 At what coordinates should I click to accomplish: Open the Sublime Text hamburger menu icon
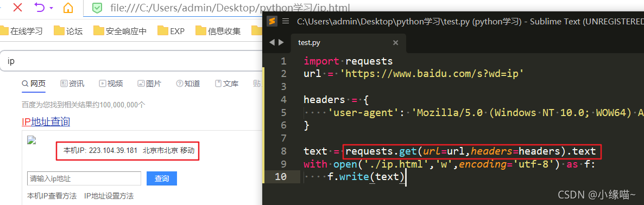(286, 21)
